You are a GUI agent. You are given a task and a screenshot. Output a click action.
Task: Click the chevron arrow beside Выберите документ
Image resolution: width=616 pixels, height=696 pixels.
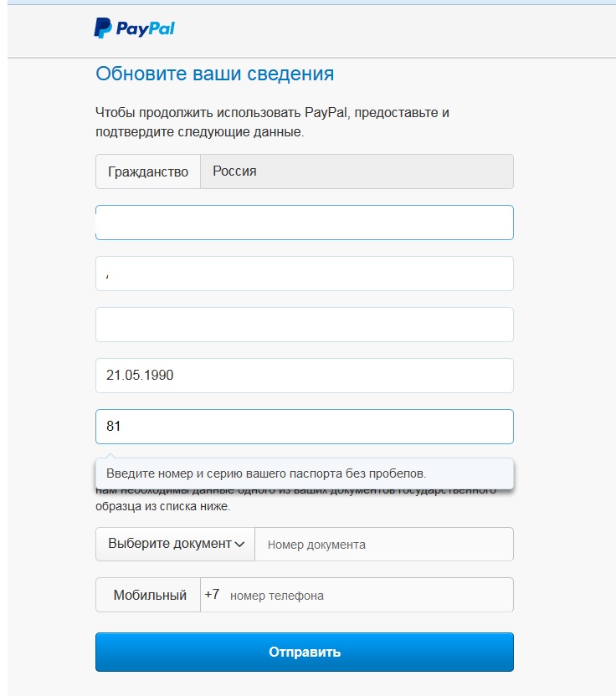239,545
